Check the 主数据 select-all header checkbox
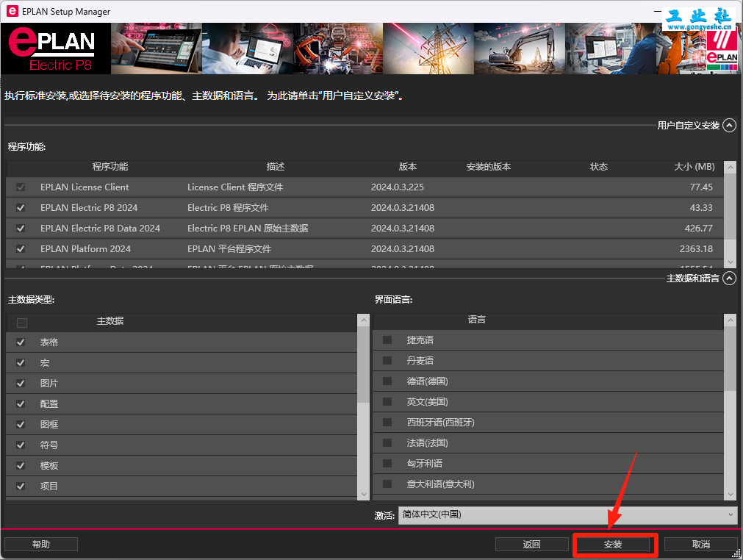The width and height of the screenshot is (743, 560). [x=22, y=323]
